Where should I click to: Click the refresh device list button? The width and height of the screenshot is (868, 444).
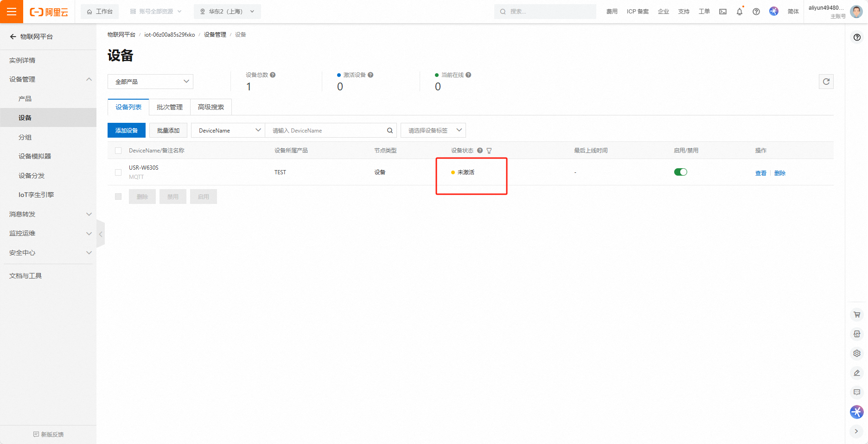click(x=826, y=82)
